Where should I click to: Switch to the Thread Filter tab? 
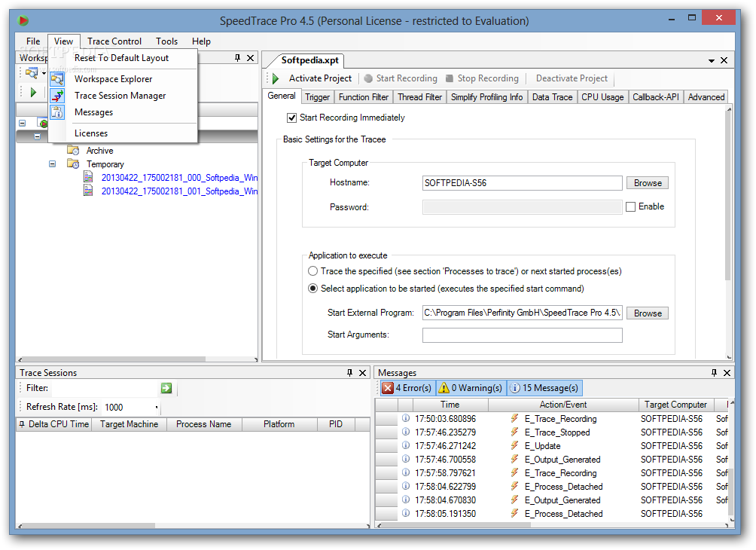pyautogui.click(x=419, y=97)
